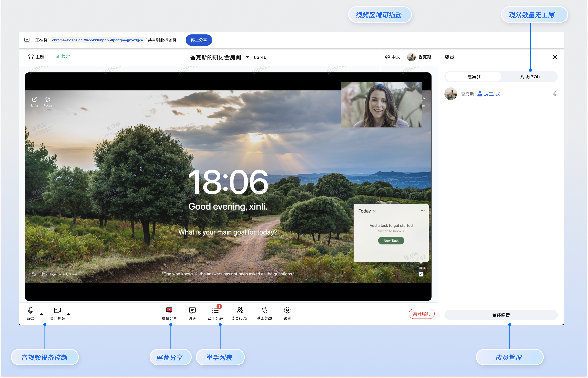588x378 pixels.
Task: Click the Focus mode icon in the shared screen
Action: [48, 99]
